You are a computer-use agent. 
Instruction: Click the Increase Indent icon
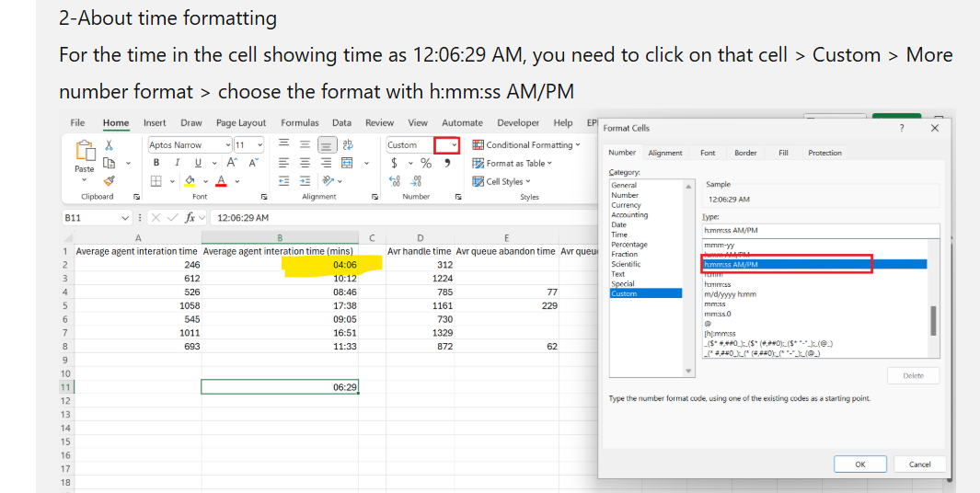tap(305, 181)
